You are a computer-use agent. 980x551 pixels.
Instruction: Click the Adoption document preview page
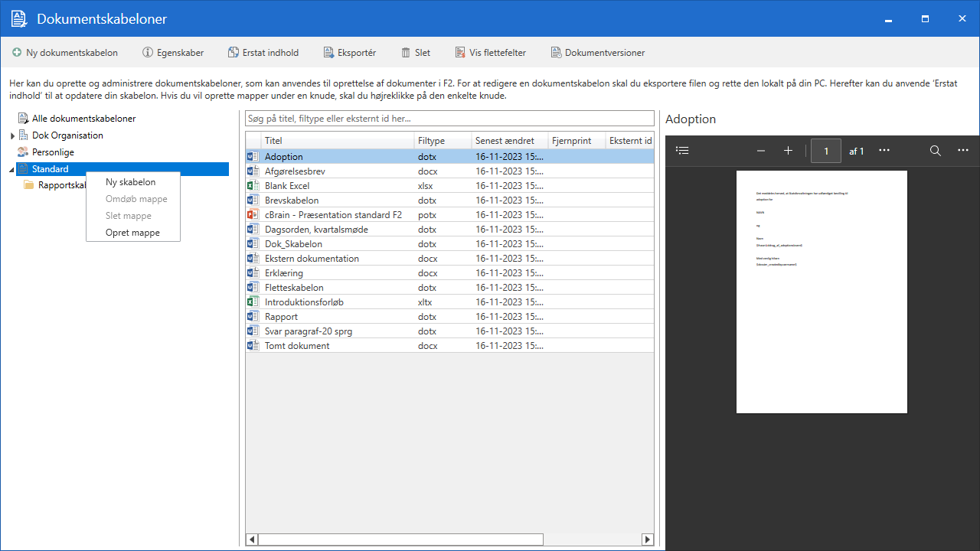tap(822, 292)
